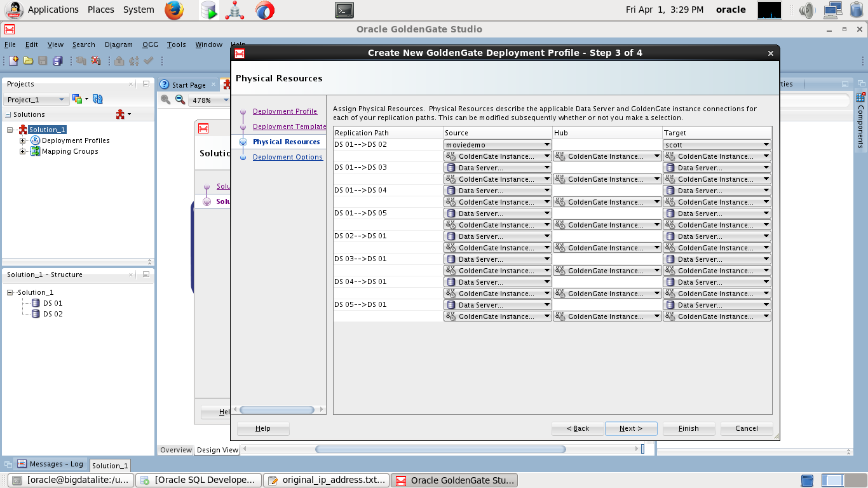Click the wizard steps horizontal scrollbar
The image size is (868, 488).
pyautogui.click(x=278, y=410)
